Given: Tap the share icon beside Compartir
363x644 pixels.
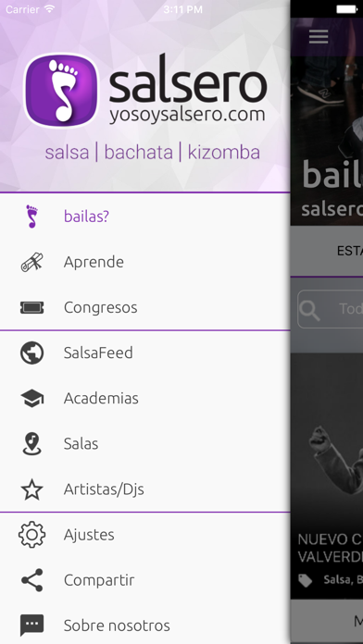Looking at the screenshot, I should click(31, 580).
